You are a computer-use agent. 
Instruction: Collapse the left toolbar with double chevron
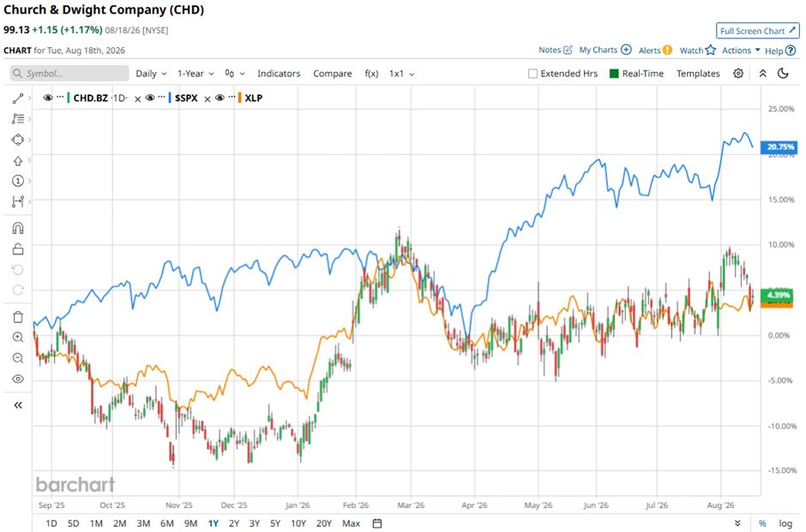(x=18, y=405)
